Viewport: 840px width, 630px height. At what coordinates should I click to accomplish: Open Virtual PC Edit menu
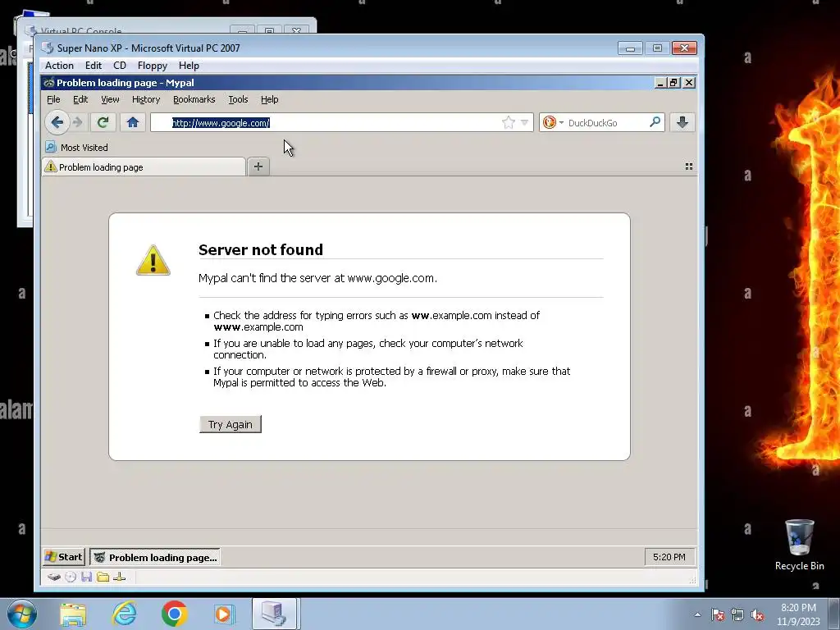click(x=94, y=66)
